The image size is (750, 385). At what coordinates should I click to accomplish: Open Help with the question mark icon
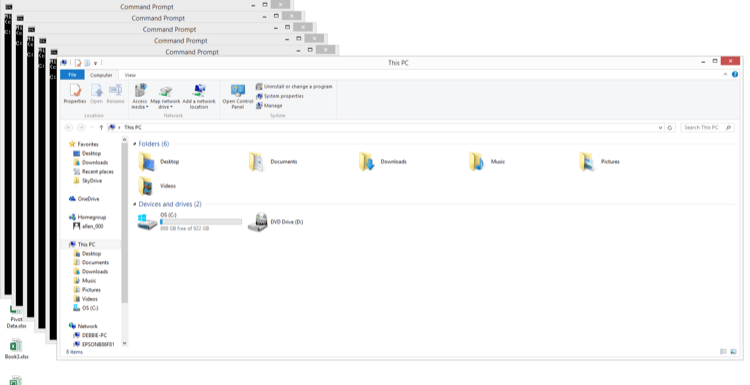click(735, 75)
